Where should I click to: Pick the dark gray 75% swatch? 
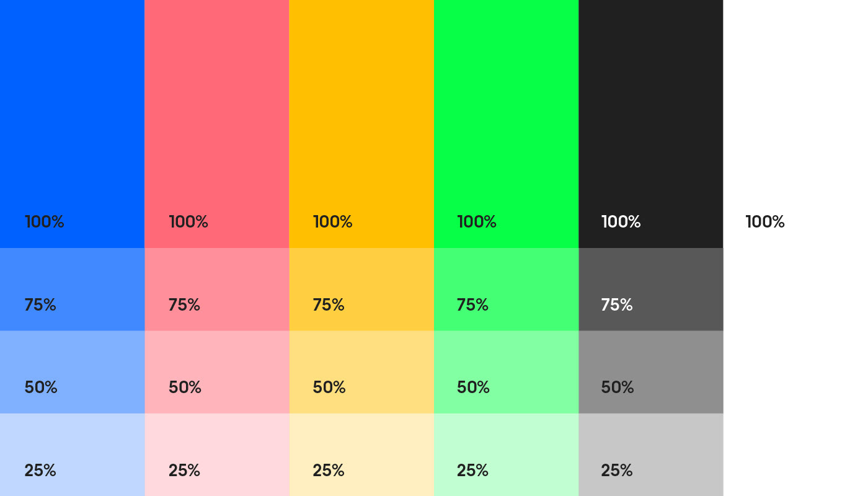pyautogui.click(x=651, y=290)
